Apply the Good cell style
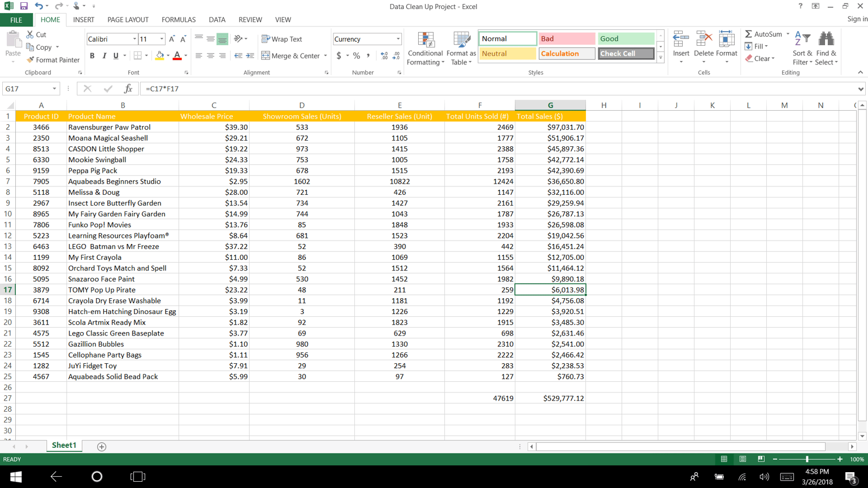The height and width of the screenshot is (488, 868). click(x=626, y=39)
